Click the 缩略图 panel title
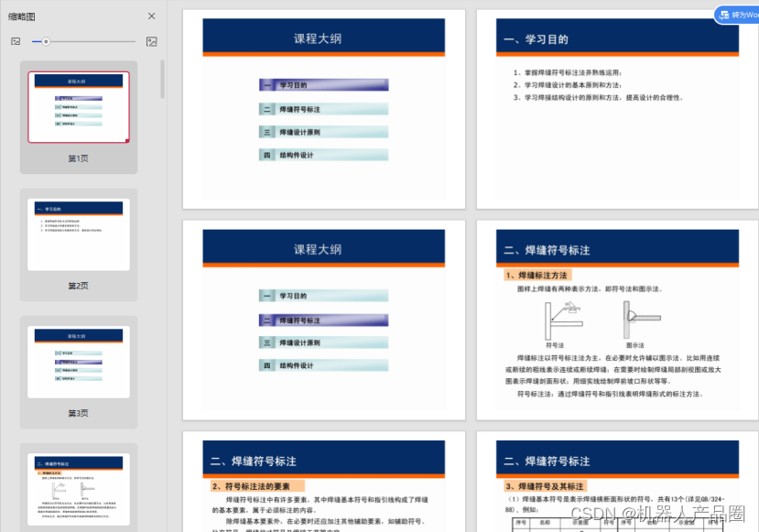759x532 pixels. pyautogui.click(x=21, y=16)
